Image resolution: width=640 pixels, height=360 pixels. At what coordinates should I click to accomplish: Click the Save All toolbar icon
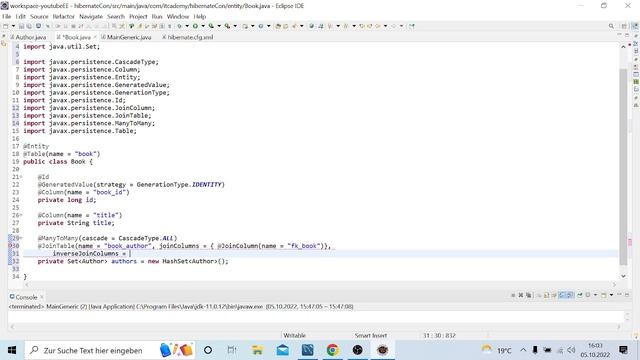click(29, 26)
